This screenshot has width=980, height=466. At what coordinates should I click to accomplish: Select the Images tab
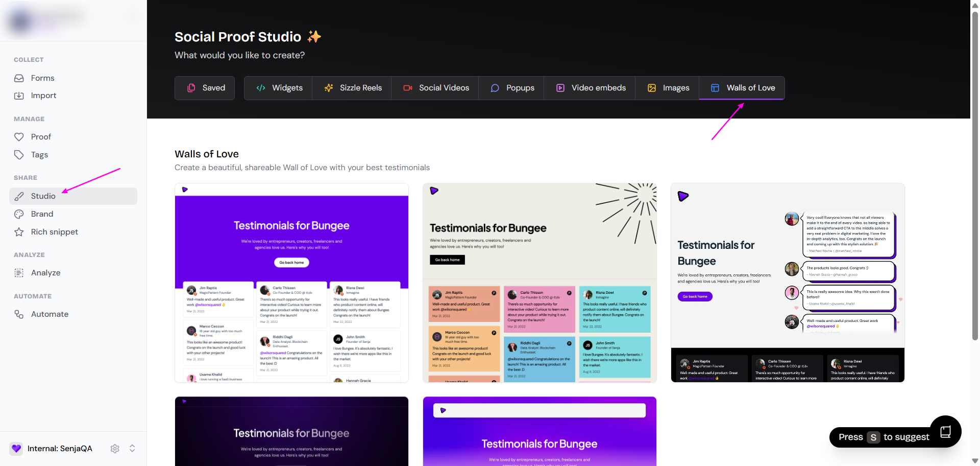pyautogui.click(x=668, y=88)
